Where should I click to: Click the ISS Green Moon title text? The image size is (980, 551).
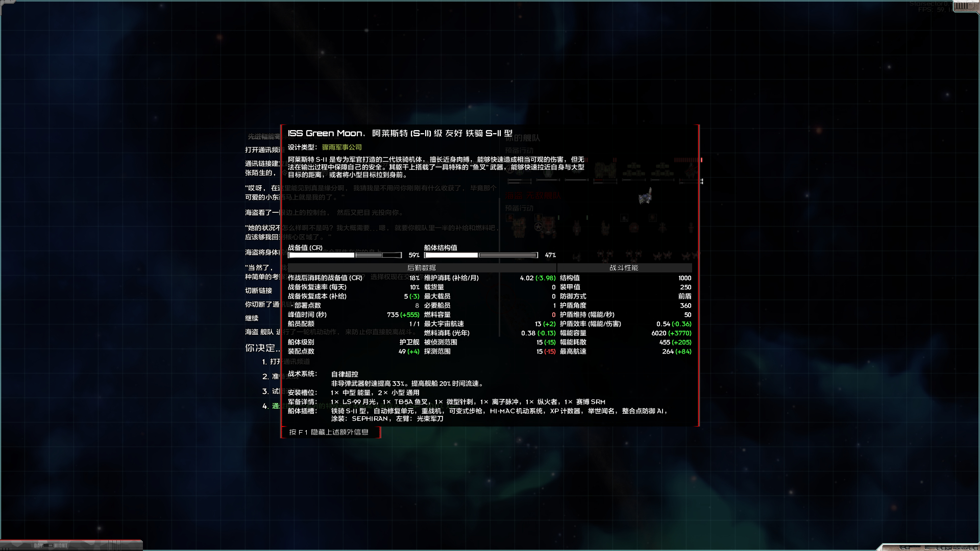click(325, 134)
